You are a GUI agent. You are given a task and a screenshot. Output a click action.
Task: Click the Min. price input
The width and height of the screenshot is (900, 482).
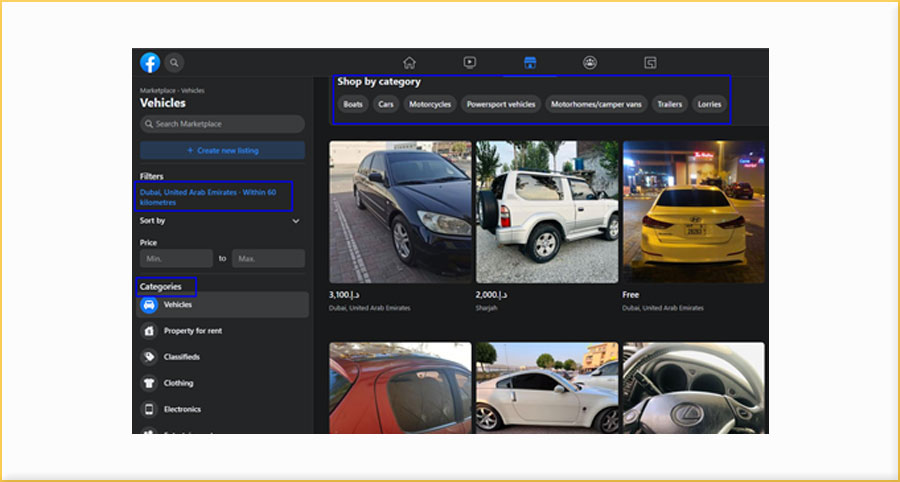click(x=176, y=258)
